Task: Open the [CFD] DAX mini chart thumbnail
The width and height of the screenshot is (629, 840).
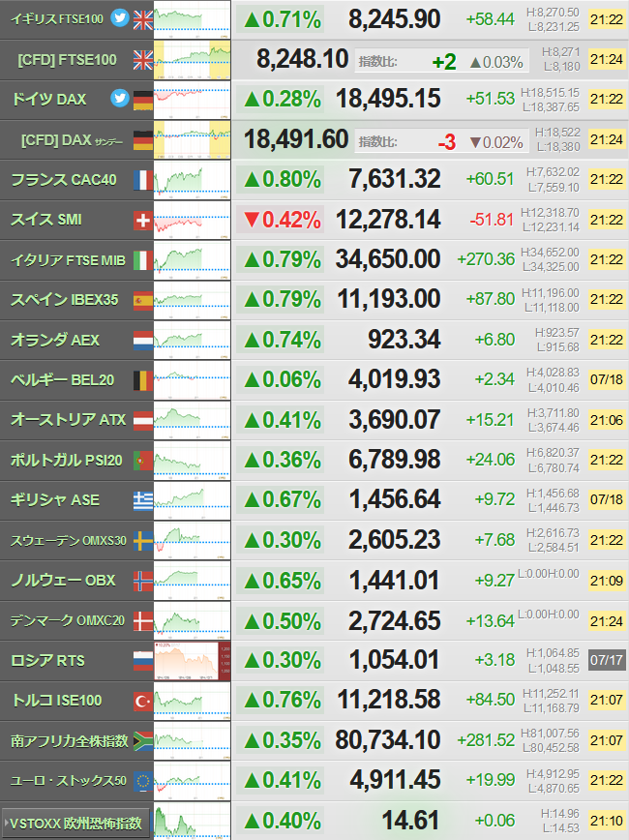Action: pos(193,139)
